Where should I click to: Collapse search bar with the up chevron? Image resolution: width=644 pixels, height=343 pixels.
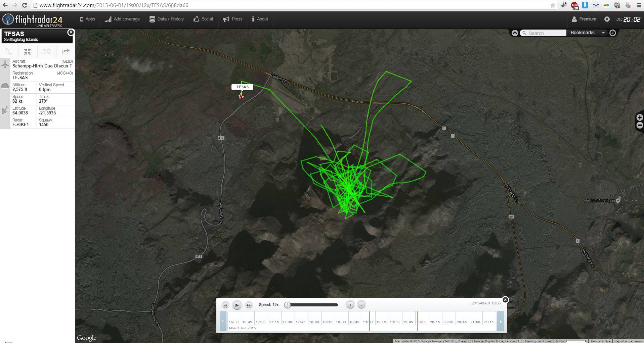(x=515, y=33)
